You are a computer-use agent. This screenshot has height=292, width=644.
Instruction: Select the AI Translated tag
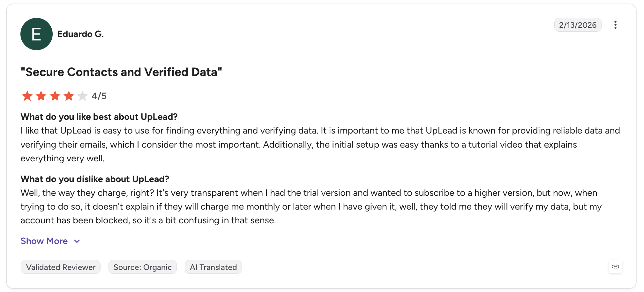coord(213,267)
